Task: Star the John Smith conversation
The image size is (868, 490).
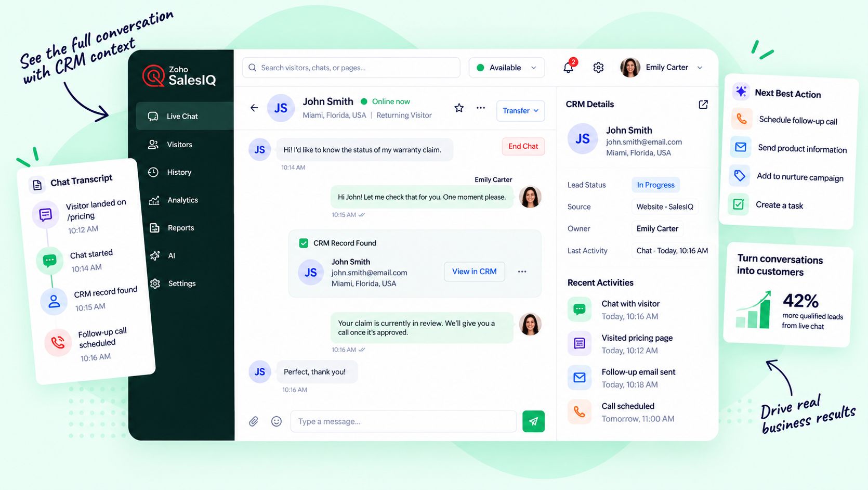Action: (459, 108)
